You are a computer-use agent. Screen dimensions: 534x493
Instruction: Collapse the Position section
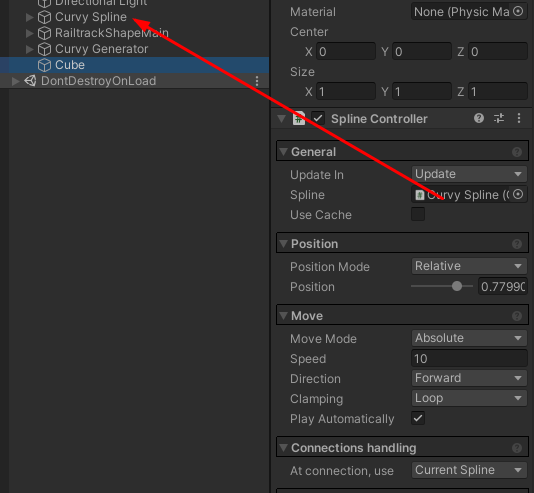[283, 244]
